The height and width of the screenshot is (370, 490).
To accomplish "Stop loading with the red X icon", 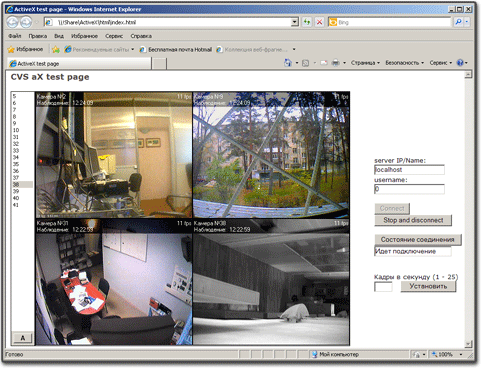I will point(319,22).
